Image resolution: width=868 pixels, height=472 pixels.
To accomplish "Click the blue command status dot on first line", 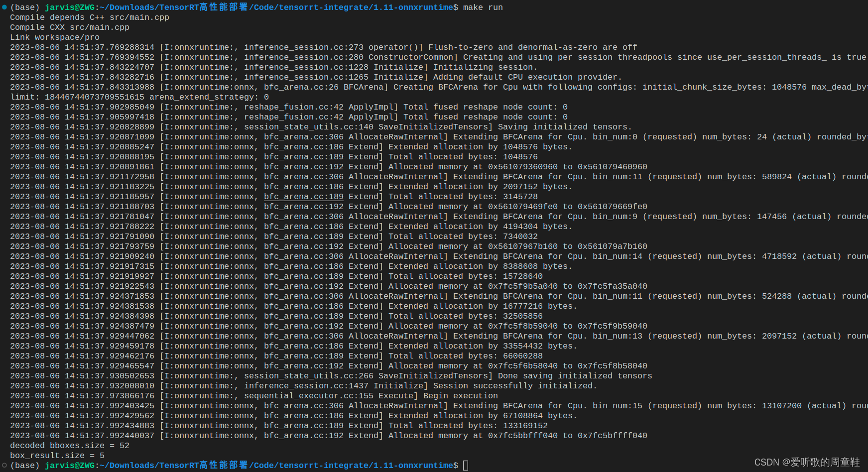I will [4, 7].
